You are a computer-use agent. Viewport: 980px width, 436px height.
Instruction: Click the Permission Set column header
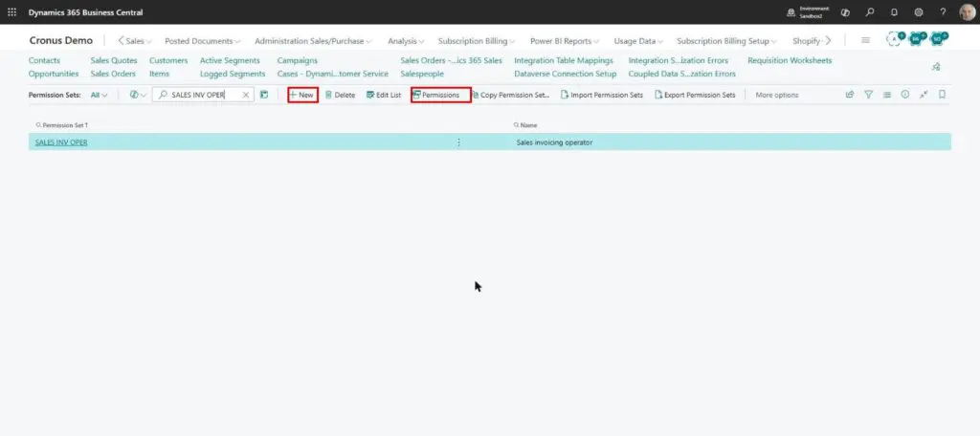click(x=62, y=125)
